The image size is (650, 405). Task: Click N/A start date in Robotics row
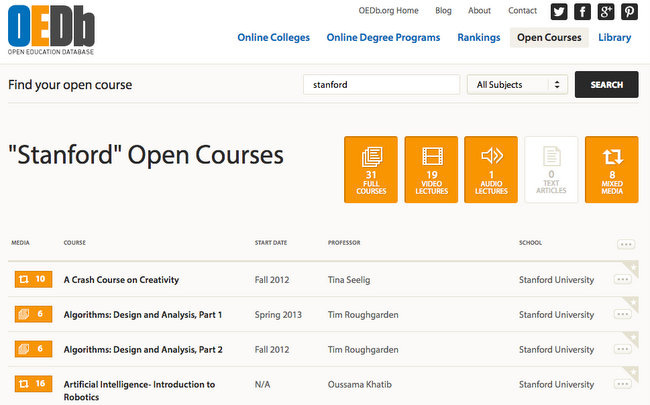click(262, 384)
